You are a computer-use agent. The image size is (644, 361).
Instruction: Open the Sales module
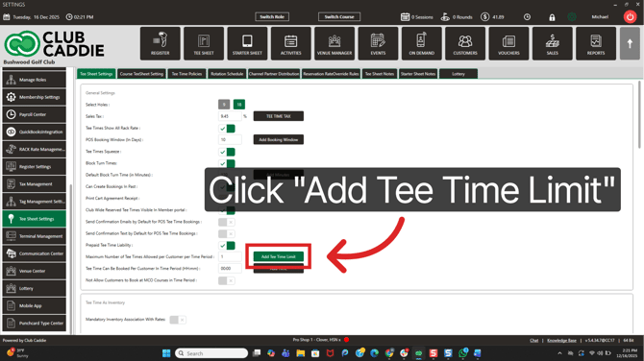(x=552, y=43)
